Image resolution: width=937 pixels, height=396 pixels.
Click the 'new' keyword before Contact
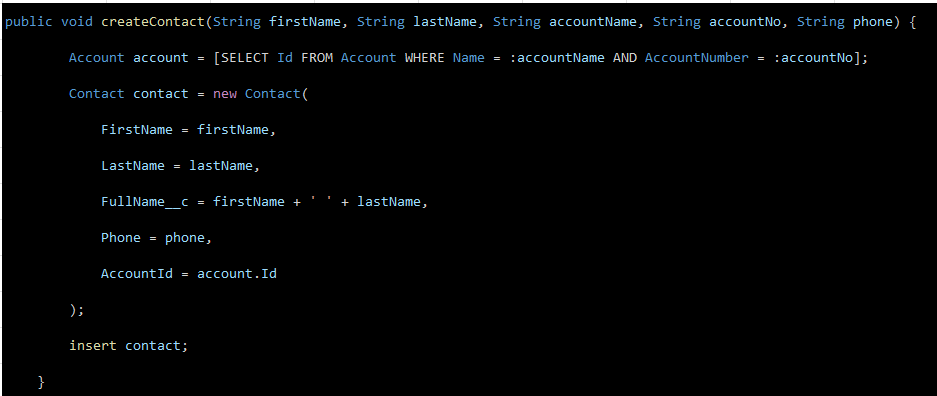pyautogui.click(x=225, y=94)
